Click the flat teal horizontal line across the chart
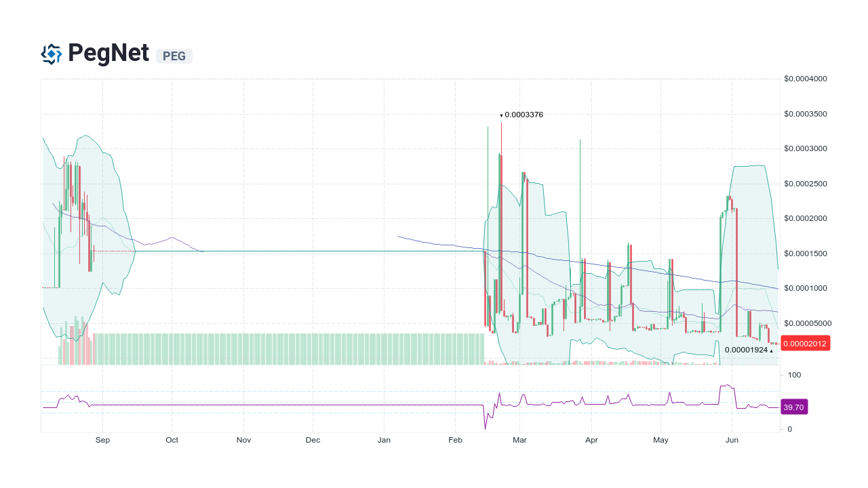Image resolution: width=868 pixels, height=488 pixels. pyautogui.click(x=305, y=251)
